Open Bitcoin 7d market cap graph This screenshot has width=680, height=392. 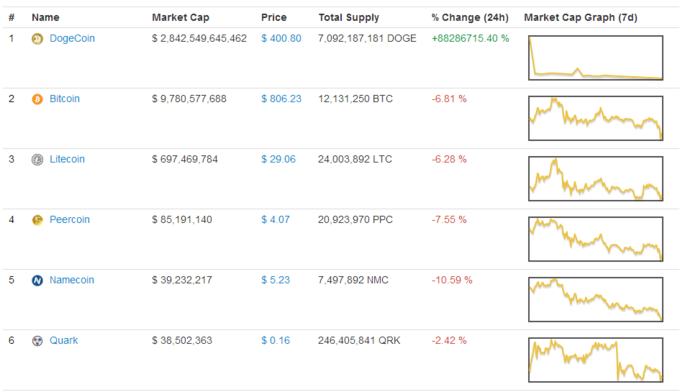(x=595, y=118)
